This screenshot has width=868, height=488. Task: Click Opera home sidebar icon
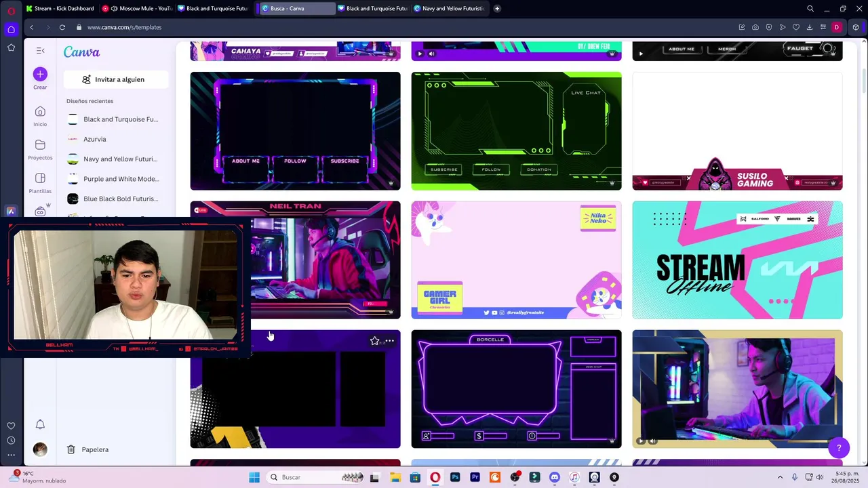[x=11, y=29]
